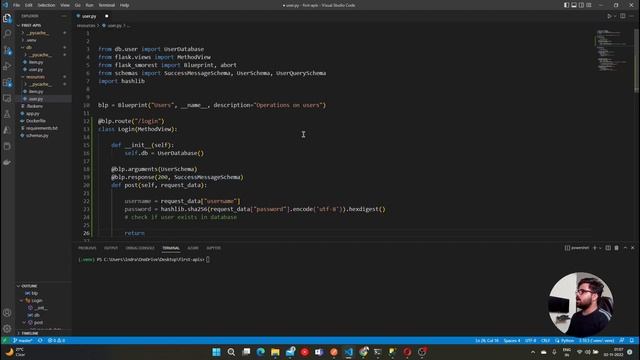Open editor More Actions ellipsis
This screenshot has height=360, width=640.
pyautogui.click(x=631, y=16)
